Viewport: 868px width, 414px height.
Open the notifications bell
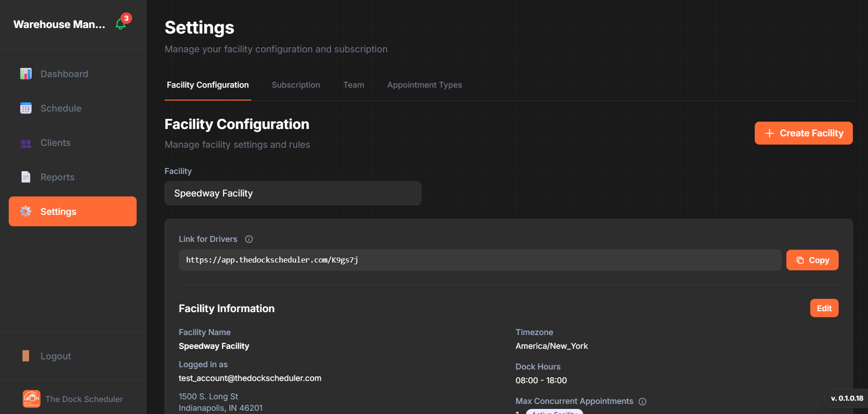(x=120, y=24)
